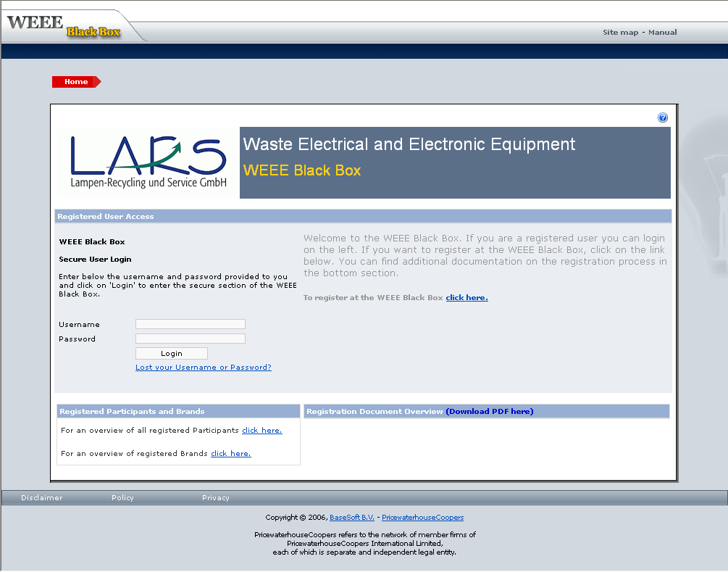This screenshot has width=728, height=572.
Task: Open the registered Participants overview link
Action: click(x=262, y=431)
